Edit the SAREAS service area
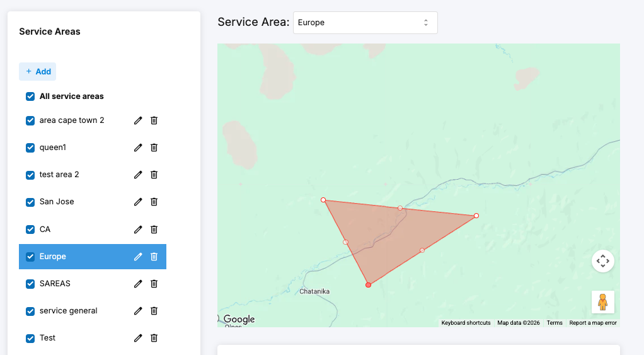 [138, 284]
